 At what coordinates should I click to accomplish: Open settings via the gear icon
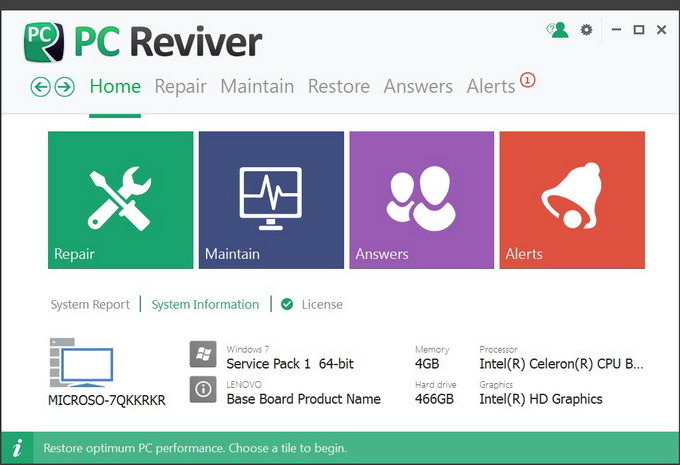click(586, 30)
